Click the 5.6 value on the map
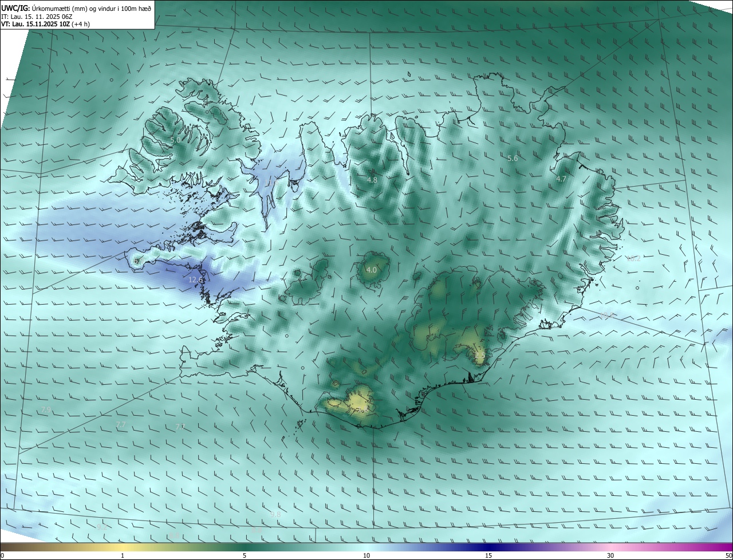The height and width of the screenshot is (560, 733). pyautogui.click(x=513, y=159)
